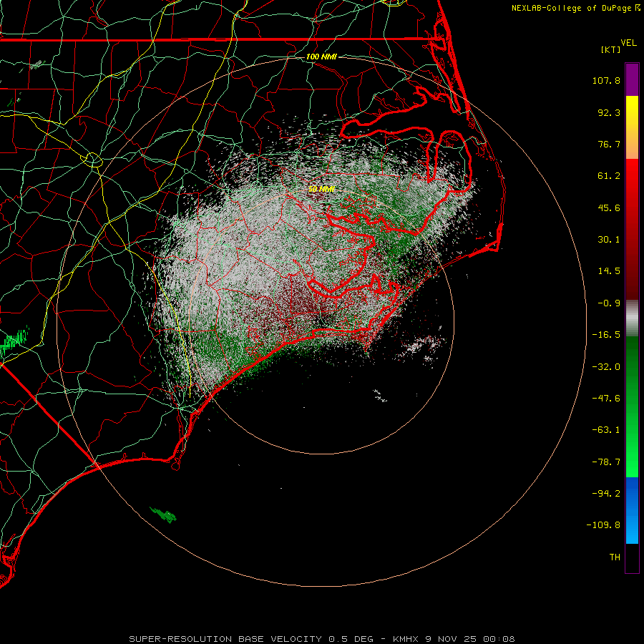Screen dimensions: 644x644
Task: Select the 107.8 velocity scale label
Action: (x=606, y=80)
